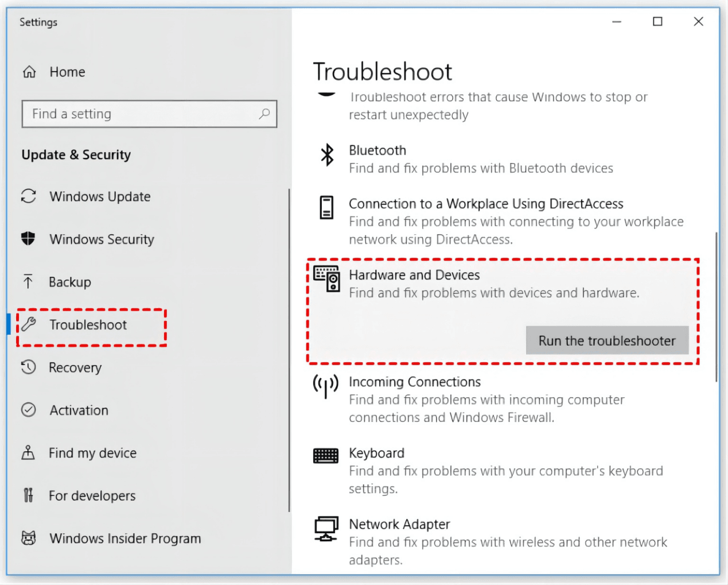This screenshot has width=728, height=585.
Task: Select the Hardware and Devices title
Action: point(414,275)
